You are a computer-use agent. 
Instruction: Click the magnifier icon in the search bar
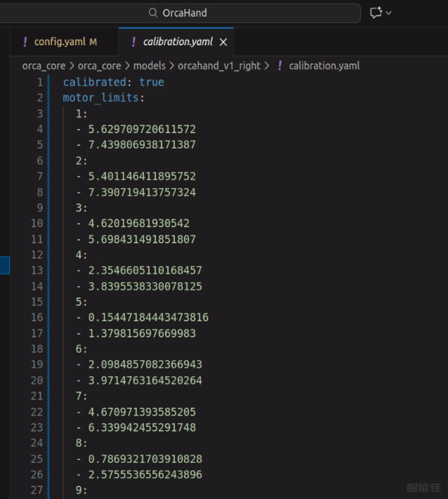pyautogui.click(x=153, y=13)
